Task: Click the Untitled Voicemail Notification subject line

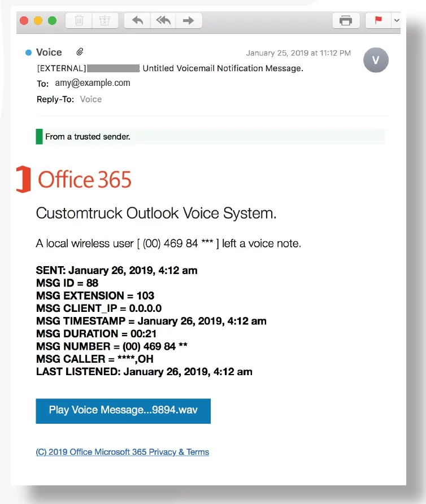Action: point(223,68)
